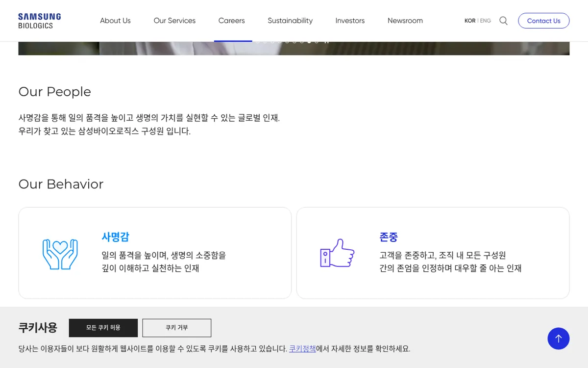Click the thumbs-up icon on 존중 card
Viewport: 588px width, 368px height.
337,253
